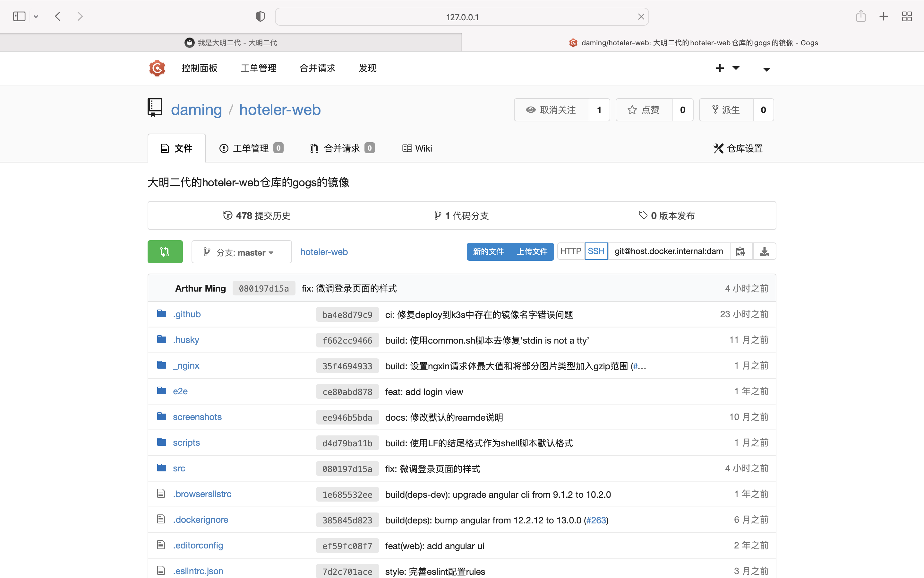The image size is (924, 578).
Task: Open the branch master dropdown
Action: click(x=241, y=252)
